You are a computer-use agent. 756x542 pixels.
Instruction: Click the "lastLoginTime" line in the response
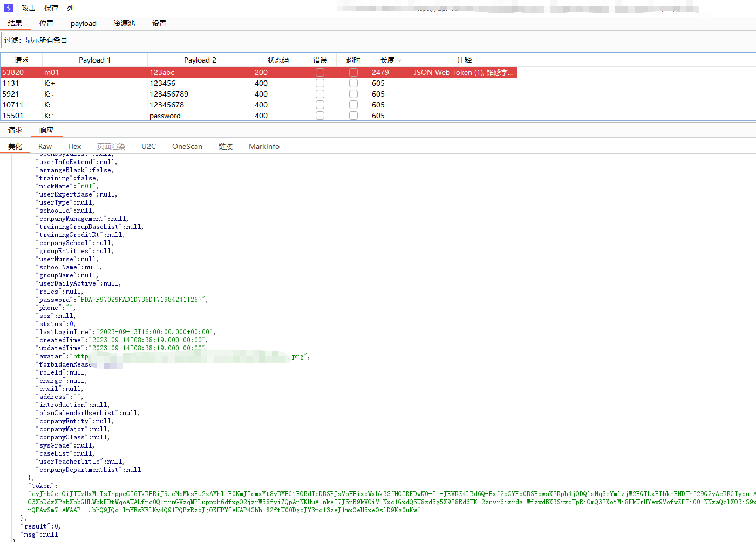pyautogui.click(x=126, y=332)
